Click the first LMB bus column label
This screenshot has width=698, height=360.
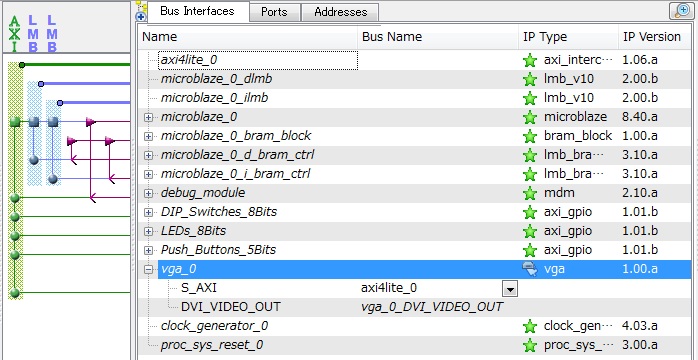(x=33, y=34)
